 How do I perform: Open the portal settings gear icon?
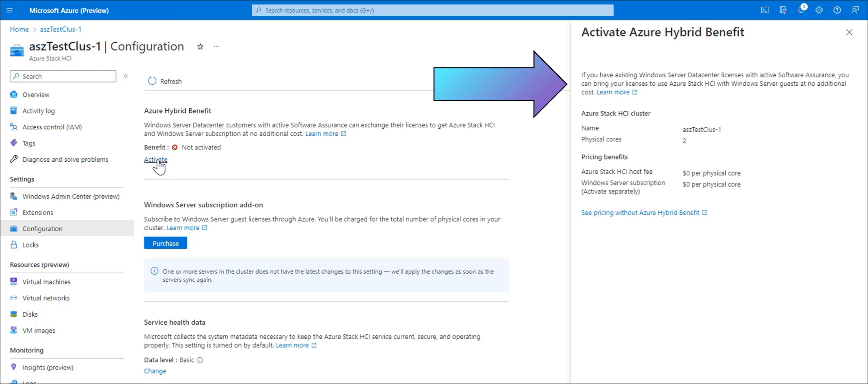point(819,10)
